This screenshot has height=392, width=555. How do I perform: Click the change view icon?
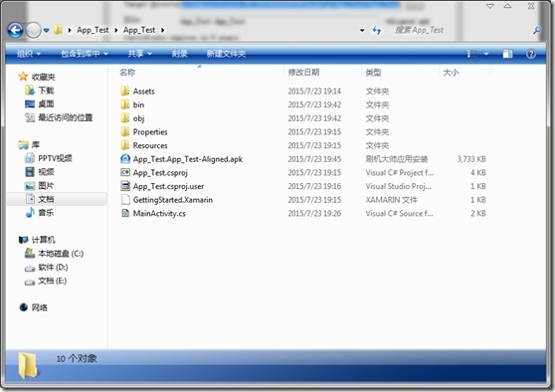click(471, 54)
